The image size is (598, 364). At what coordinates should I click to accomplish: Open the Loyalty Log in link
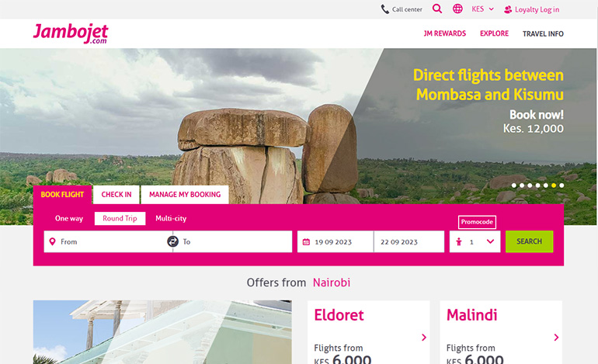click(x=537, y=9)
